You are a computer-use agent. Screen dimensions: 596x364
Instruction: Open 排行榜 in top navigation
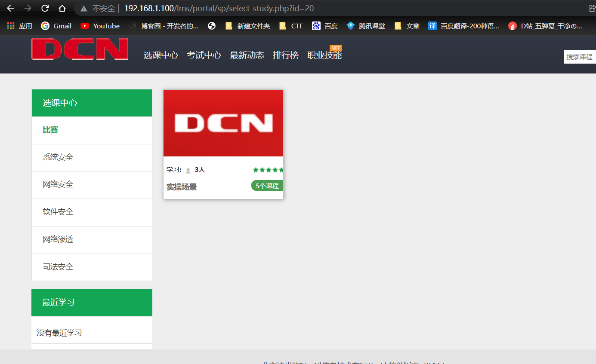coord(285,55)
